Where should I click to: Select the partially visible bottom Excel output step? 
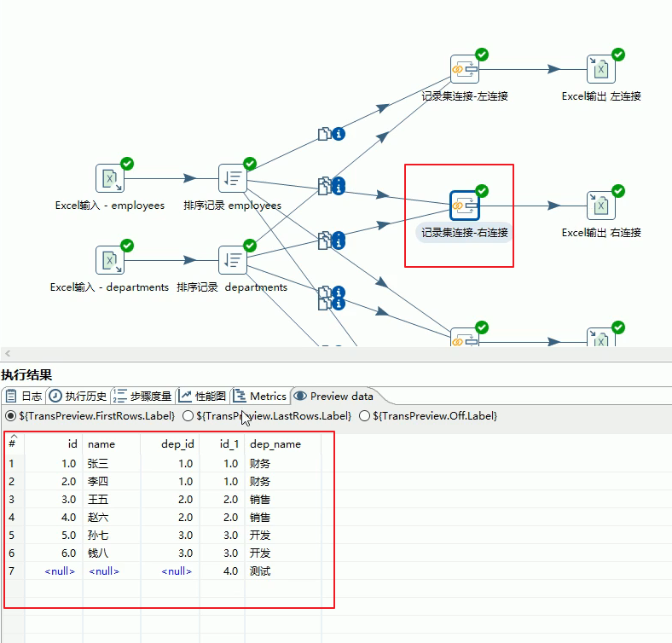pos(601,338)
